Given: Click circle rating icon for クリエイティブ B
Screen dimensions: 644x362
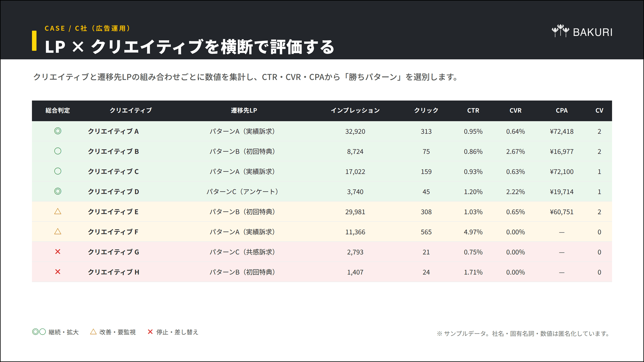Looking at the screenshot, I should (x=58, y=151).
